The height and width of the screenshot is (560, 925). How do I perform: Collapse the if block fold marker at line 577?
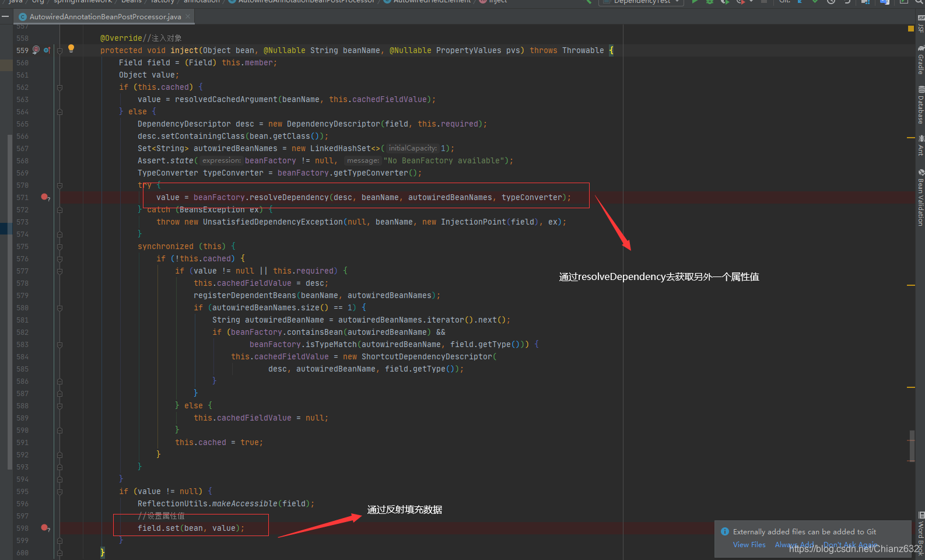click(x=60, y=271)
